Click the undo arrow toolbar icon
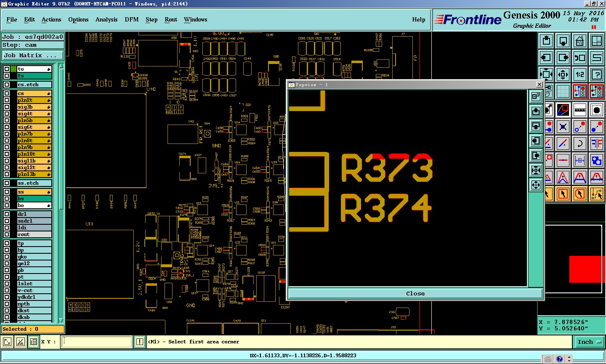The height and width of the screenshot is (364, 606). click(579, 58)
